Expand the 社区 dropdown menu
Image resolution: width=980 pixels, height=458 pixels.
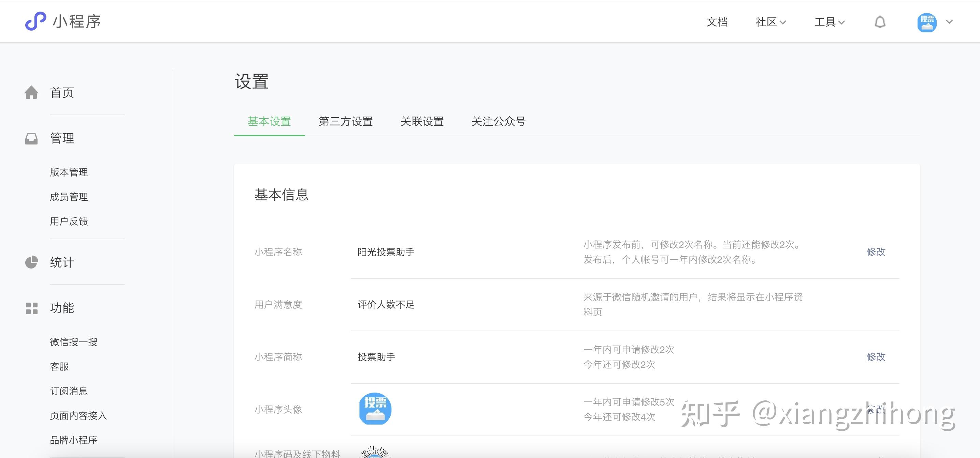tap(770, 22)
